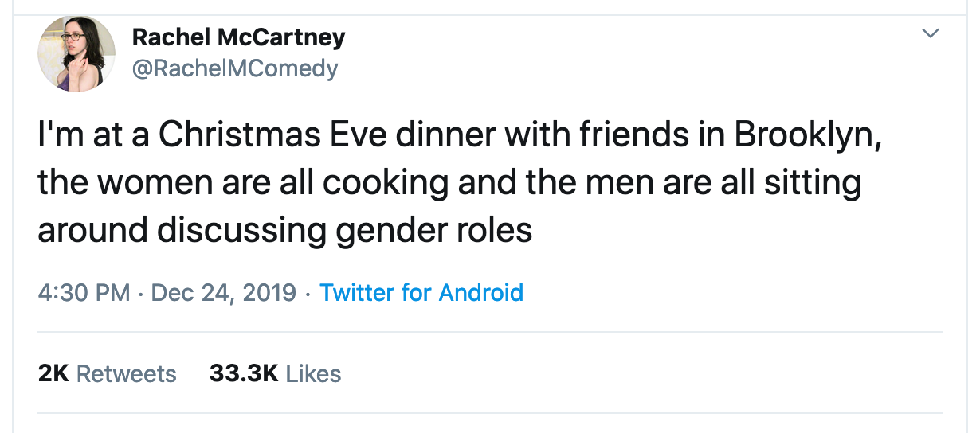980x433 pixels.
Task: Click the first line of the tweet text
Action: point(460,135)
